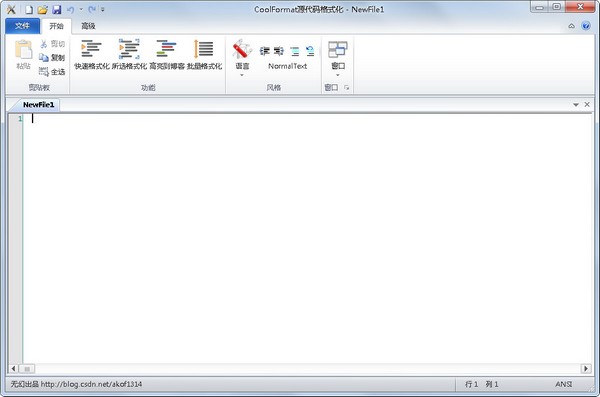Click the 高亮到哪客 highlight button
Viewport: 600px width, 397px height.
pyautogui.click(x=167, y=55)
